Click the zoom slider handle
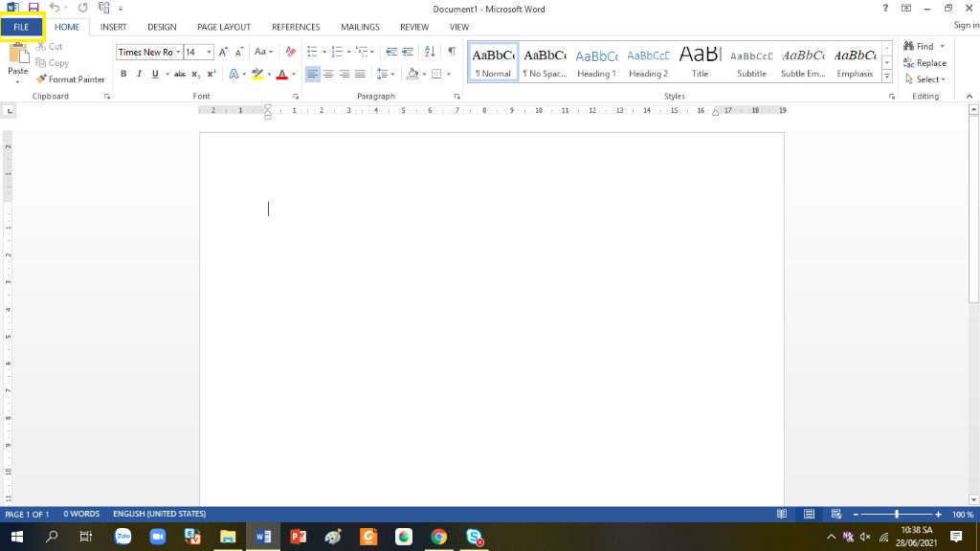980x551 pixels. pyautogui.click(x=896, y=514)
